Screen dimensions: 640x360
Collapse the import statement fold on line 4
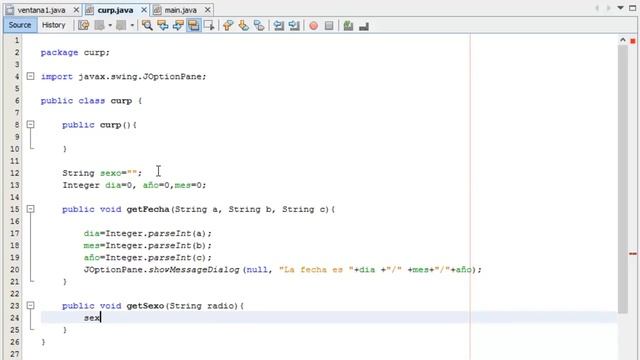[30, 76]
